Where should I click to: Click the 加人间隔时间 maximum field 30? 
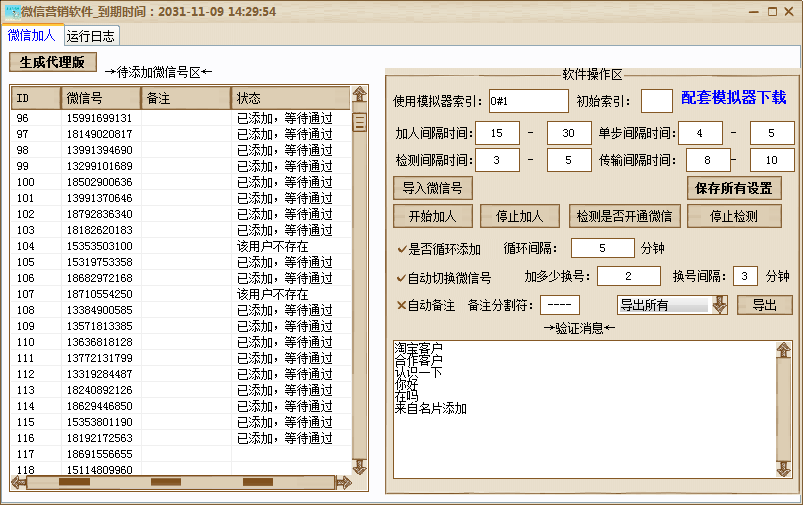tap(569, 133)
